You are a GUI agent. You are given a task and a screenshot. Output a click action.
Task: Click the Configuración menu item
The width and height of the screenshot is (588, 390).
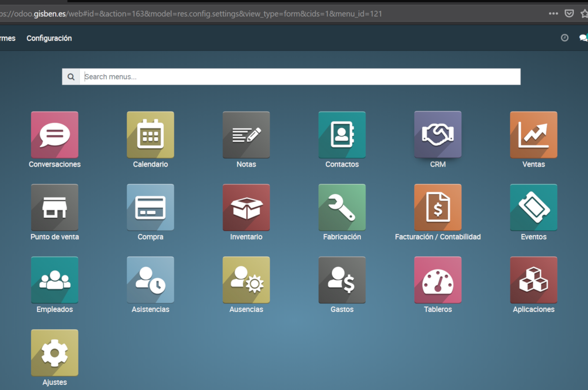pos(49,38)
